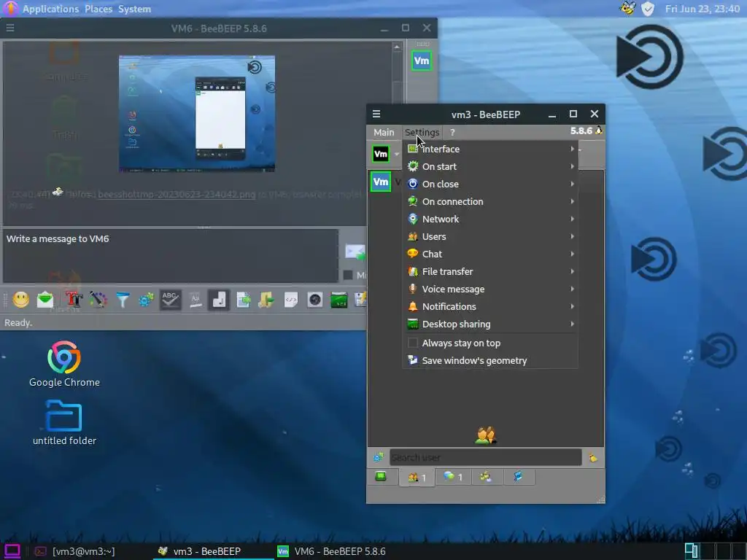Enable the Always stay on top checkbox

click(x=413, y=343)
